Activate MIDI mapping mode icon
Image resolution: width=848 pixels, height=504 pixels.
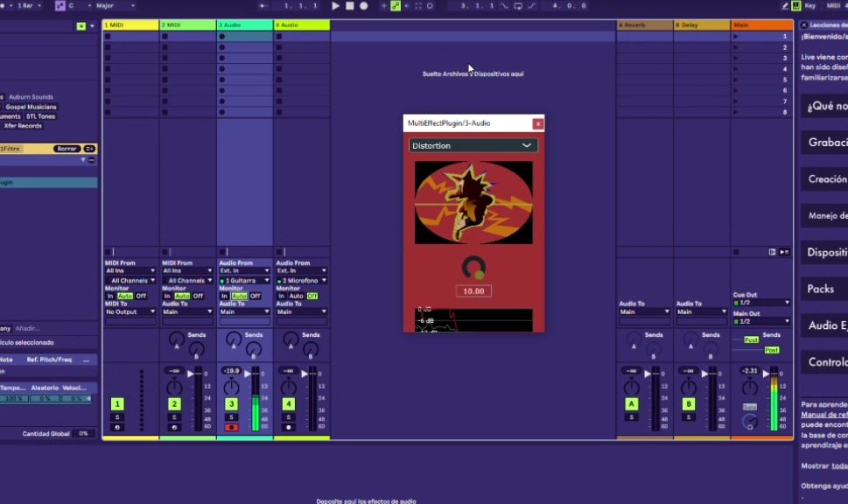[x=832, y=5]
